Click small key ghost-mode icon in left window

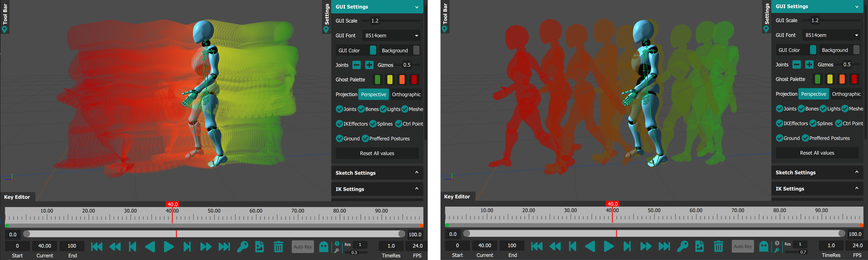(337, 250)
